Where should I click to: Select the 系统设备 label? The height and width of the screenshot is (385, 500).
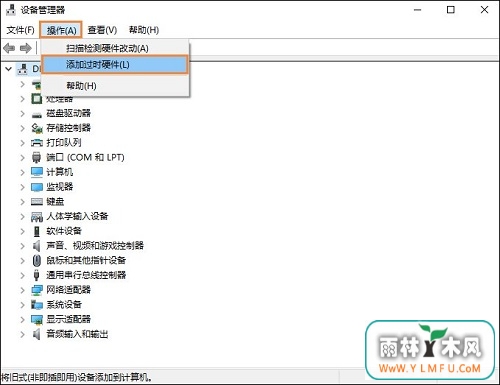64,304
